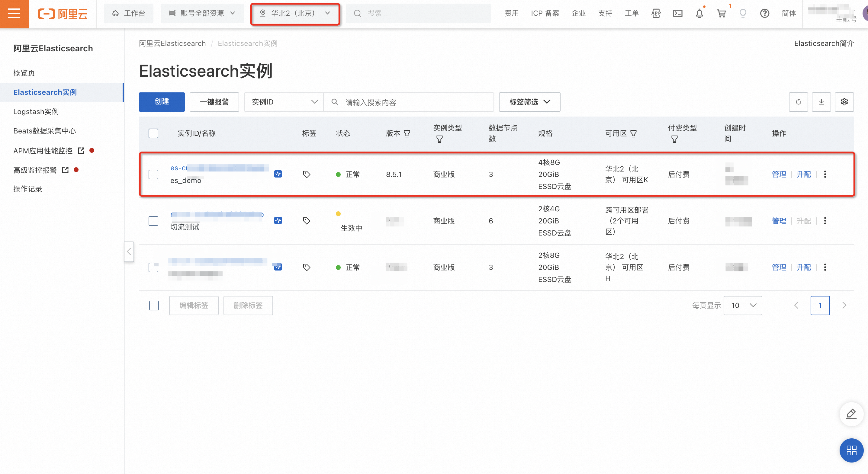
Task: Click 升配 for 2核8G instance
Action: click(x=804, y=267)
